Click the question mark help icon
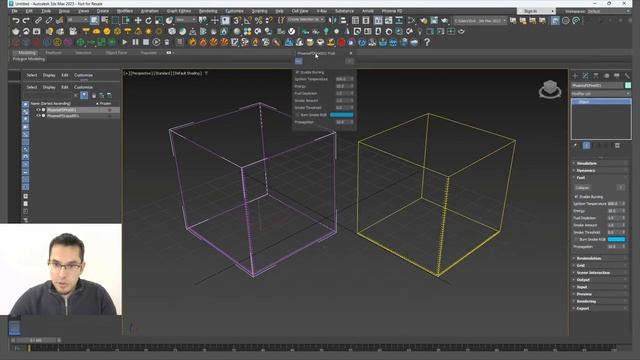 [x=427, y=42]
